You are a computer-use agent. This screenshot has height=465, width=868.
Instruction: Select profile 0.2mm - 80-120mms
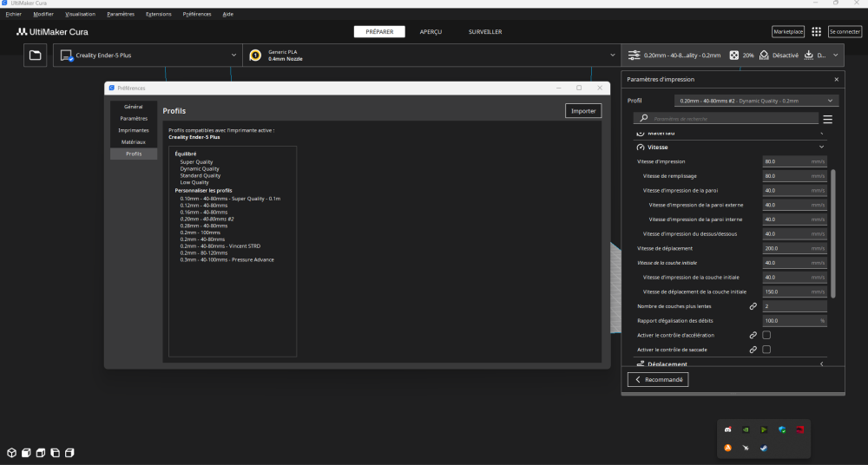[x=204, y=253]
